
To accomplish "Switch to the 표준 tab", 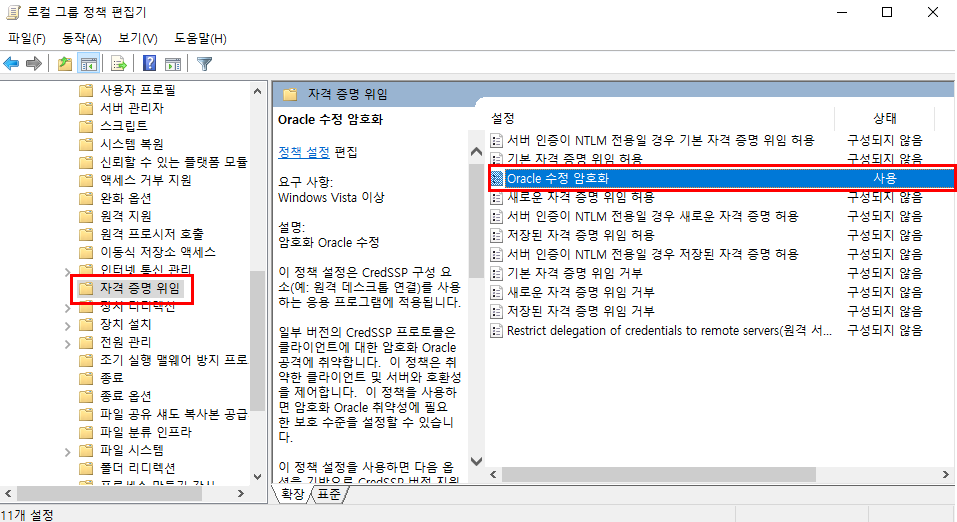I will click(x=330, y=495).
